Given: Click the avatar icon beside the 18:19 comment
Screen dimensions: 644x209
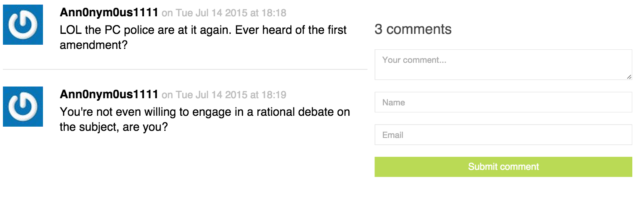Looking at the screenshot, I should click(23, 107).
